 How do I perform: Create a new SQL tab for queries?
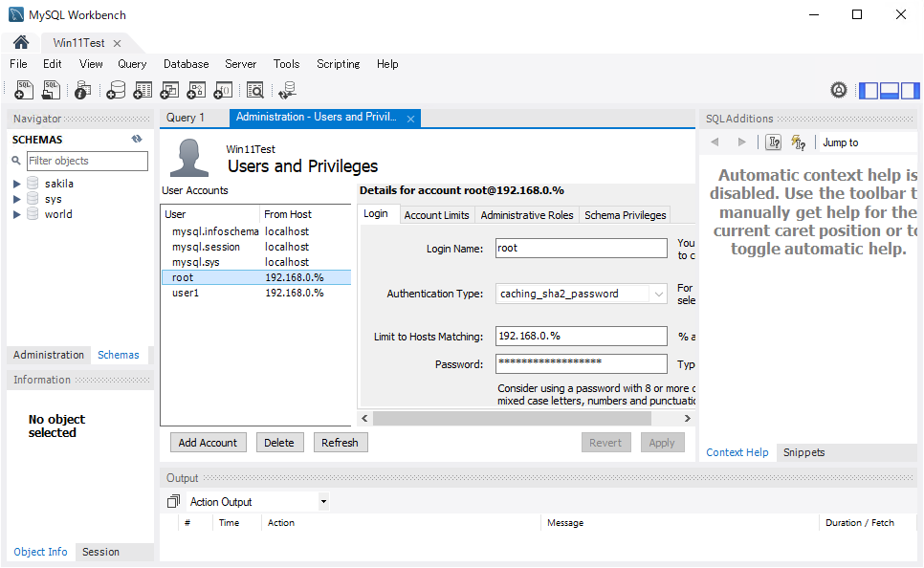coord(24,90)
